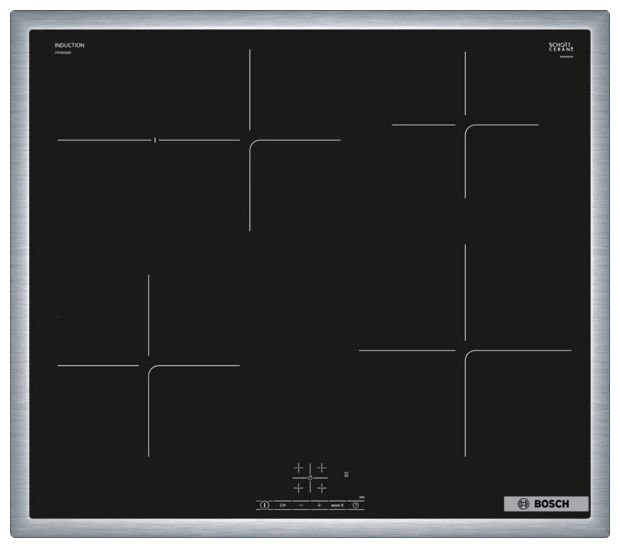This screenshot has height=548, width=620.
Task: Select the rear-left cooking zone plus symbol
Action: pos(299,468)
